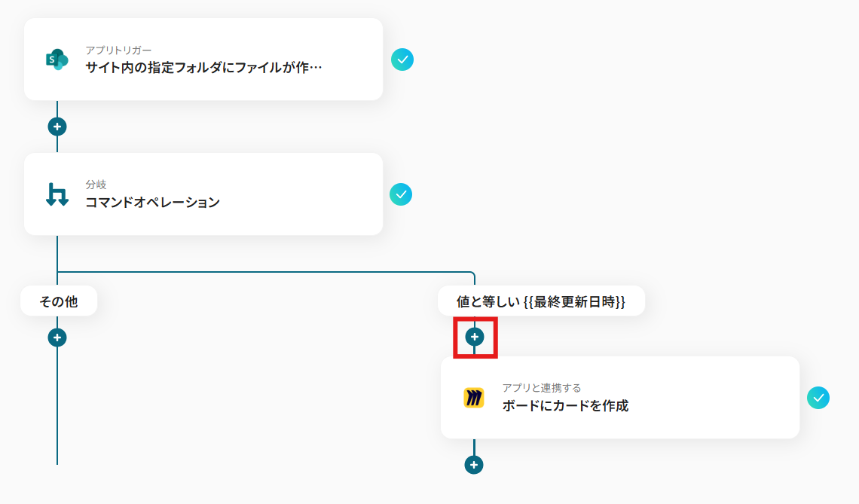Click the checkmark beside コマンドオペレーション card

pos(400,194)
